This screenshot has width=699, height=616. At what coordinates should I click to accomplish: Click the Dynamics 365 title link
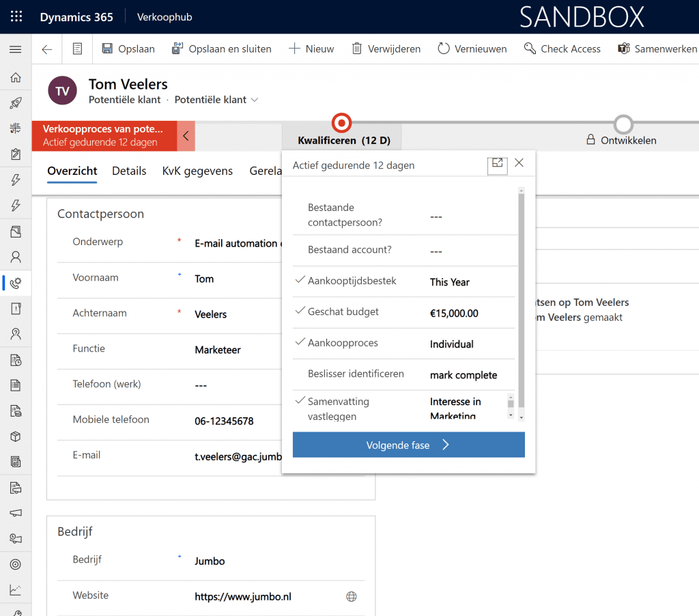point(76,17)
